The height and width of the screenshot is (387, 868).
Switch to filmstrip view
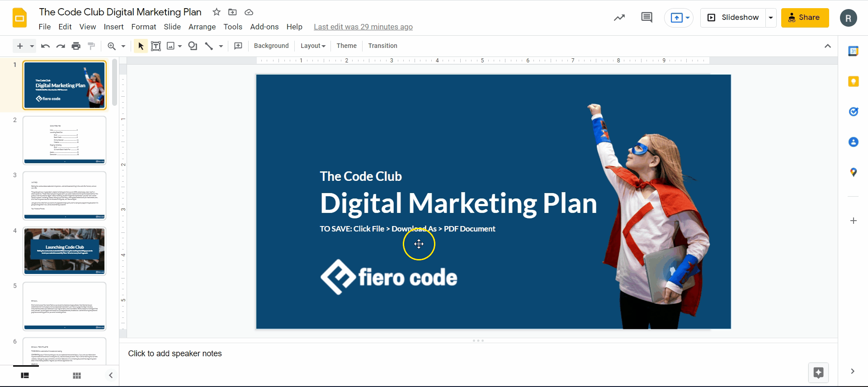(x=25, y=375)
